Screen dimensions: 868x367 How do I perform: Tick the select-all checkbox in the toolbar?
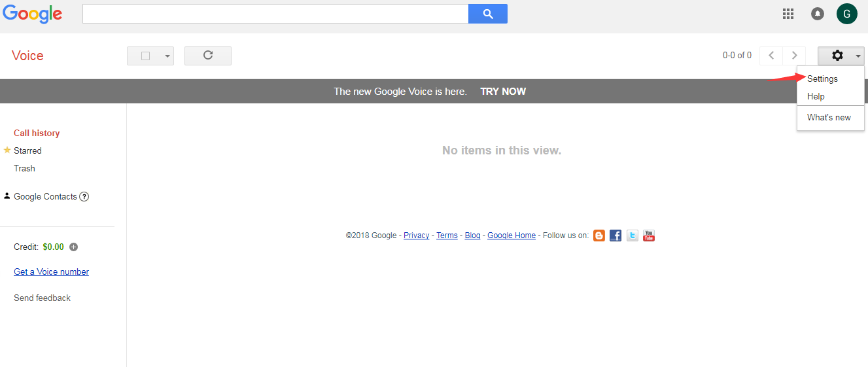146,56
